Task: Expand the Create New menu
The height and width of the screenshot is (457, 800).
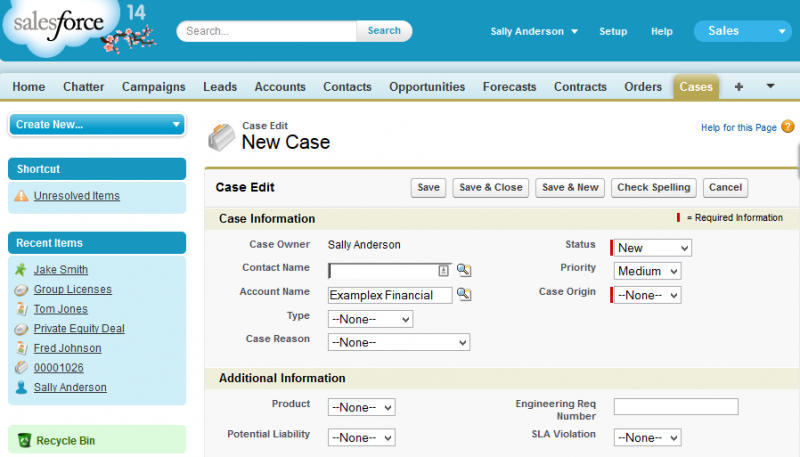Action: (x=97, y=124)
